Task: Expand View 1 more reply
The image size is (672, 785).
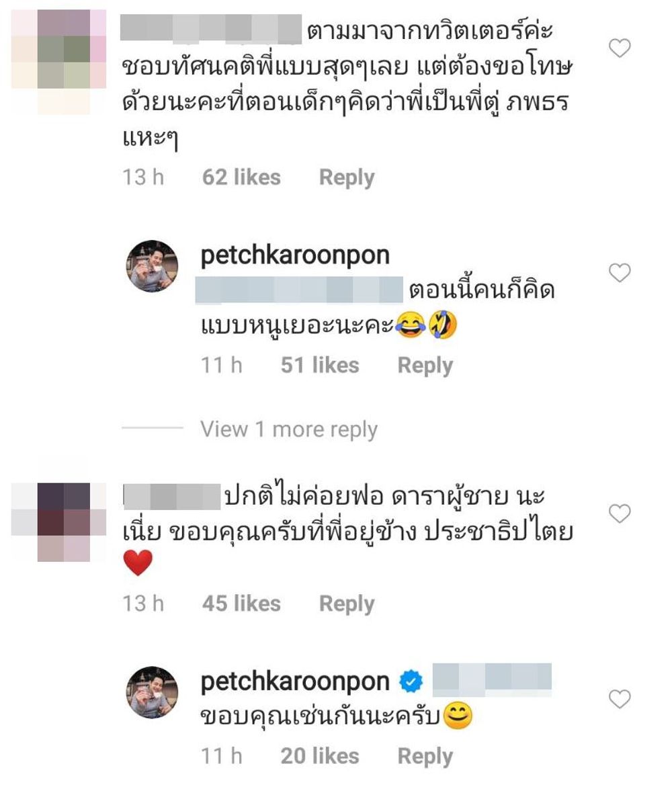Action: click(289, 429)
